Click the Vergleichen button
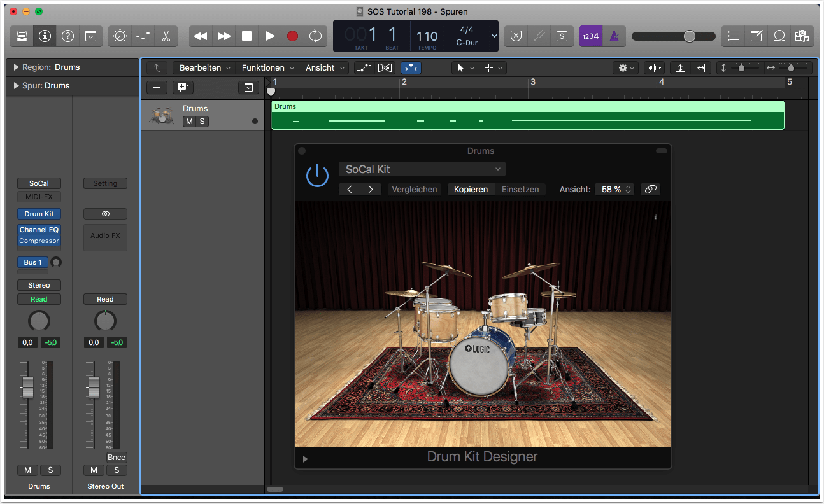The image size is (824, 504). coord(414,190)
